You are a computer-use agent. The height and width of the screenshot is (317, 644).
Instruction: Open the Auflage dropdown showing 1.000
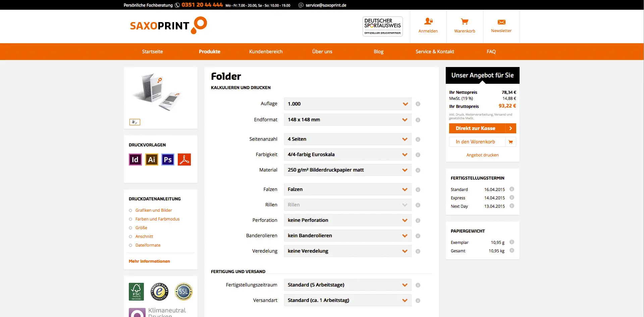(x=347, y=104)
